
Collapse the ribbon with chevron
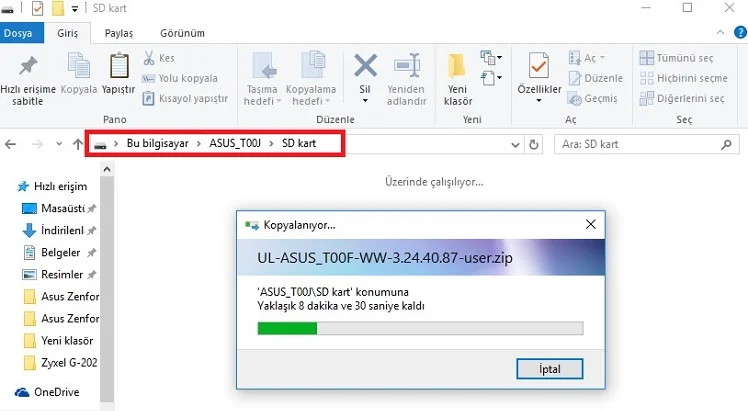pyautogui.click(x=720, y=32)
